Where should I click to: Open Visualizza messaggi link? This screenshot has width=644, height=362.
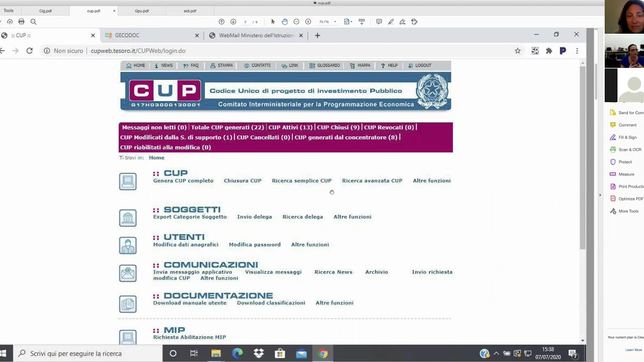coord(273,272)
